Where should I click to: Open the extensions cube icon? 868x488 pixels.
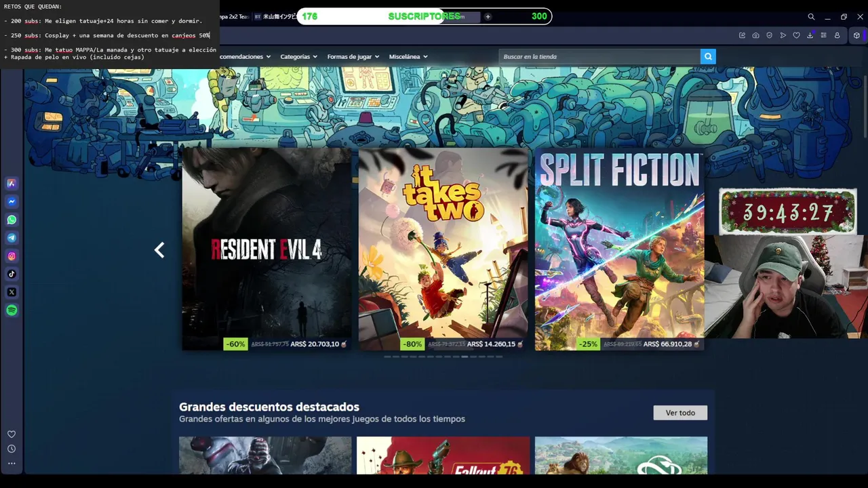pyautogui.click(x=856, y=35)
